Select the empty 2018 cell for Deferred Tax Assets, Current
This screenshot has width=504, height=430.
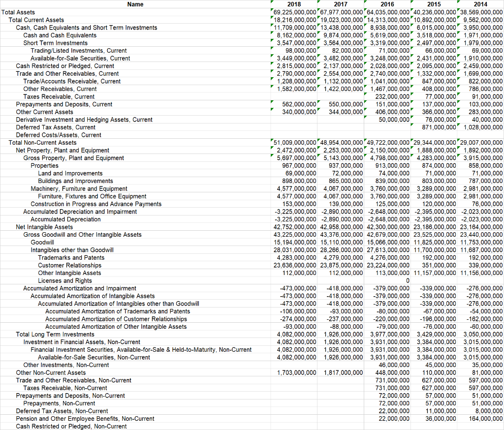pos(294,127)
